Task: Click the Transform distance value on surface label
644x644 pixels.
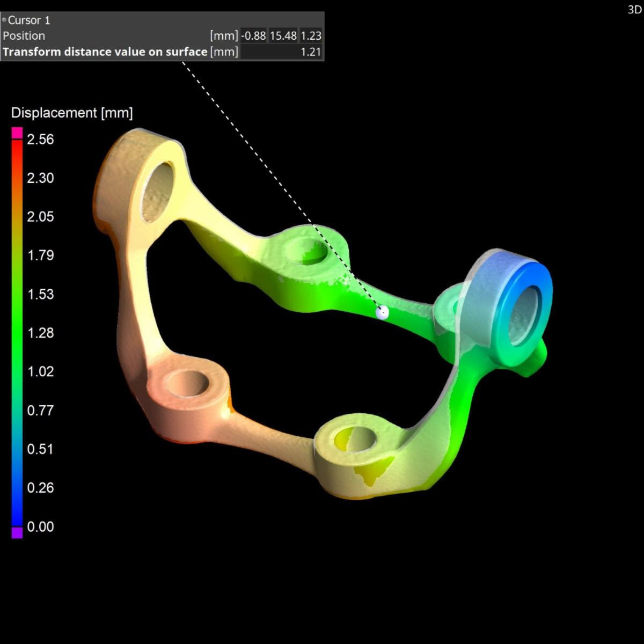Action: pyautogui.click(x=105, y=52)
